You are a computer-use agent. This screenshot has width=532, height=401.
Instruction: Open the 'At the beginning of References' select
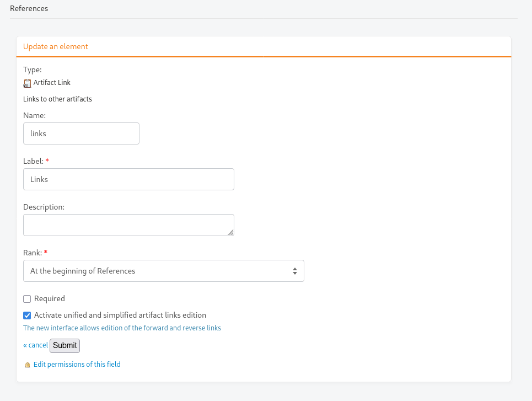click(164, 271)
